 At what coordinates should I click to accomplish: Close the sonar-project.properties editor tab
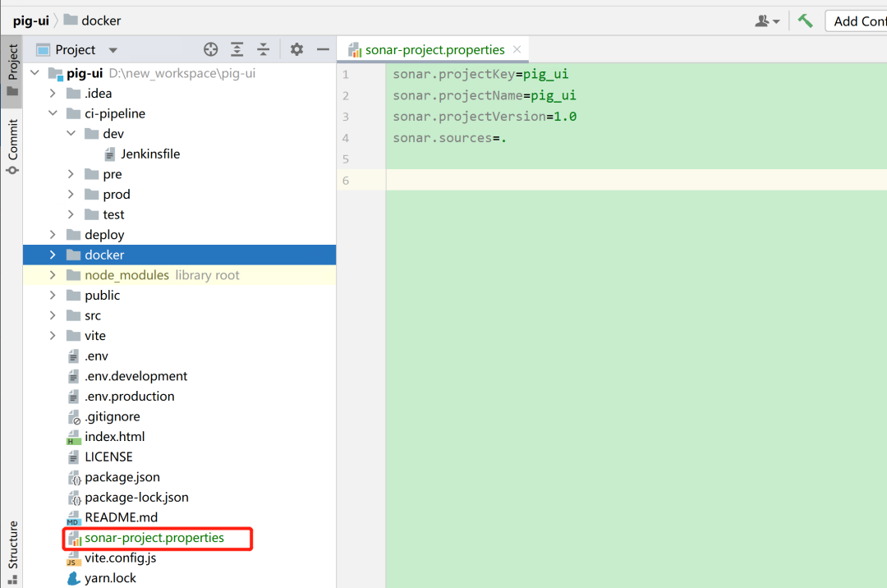517,50
